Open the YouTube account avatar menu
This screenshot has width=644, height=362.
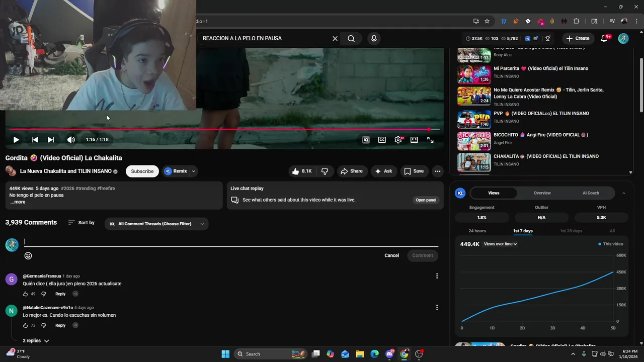tap(623, 38)
